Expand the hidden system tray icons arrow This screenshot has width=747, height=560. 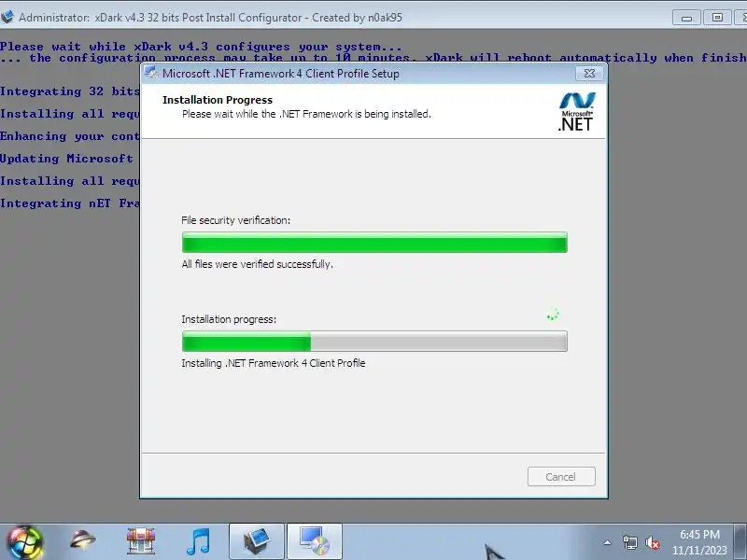pyautogui.click(x=608, y=542)
